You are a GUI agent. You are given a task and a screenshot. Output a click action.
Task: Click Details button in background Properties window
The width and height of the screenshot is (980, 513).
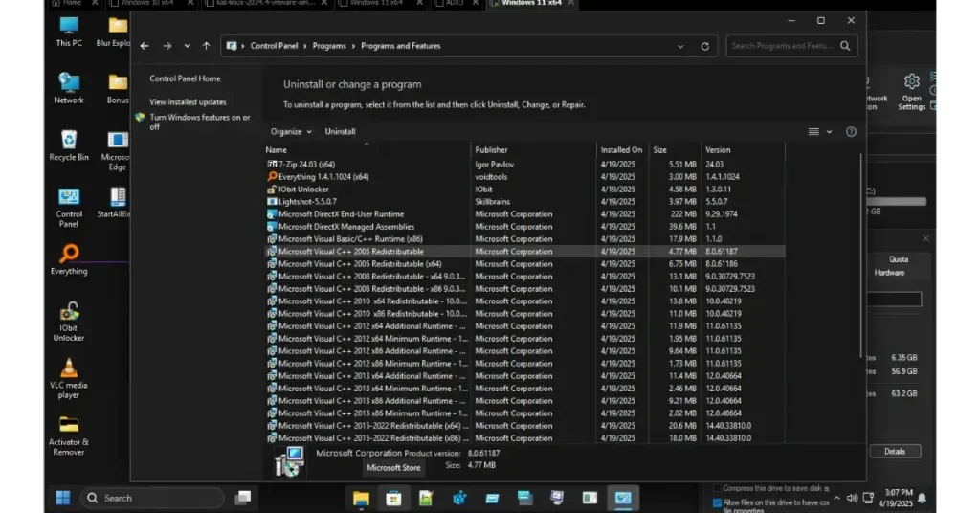pyautogui.click(x=895, y=451)
